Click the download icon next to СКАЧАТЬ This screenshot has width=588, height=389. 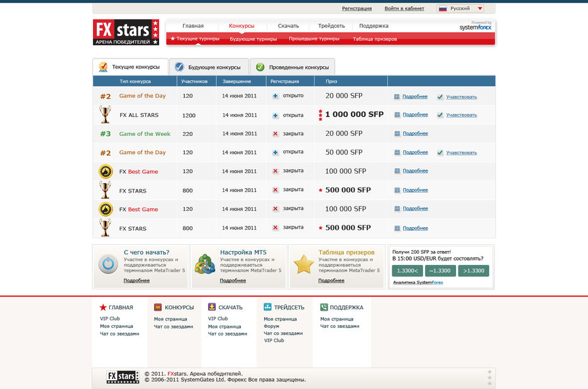pyautogui.click(x=212, y=307)
